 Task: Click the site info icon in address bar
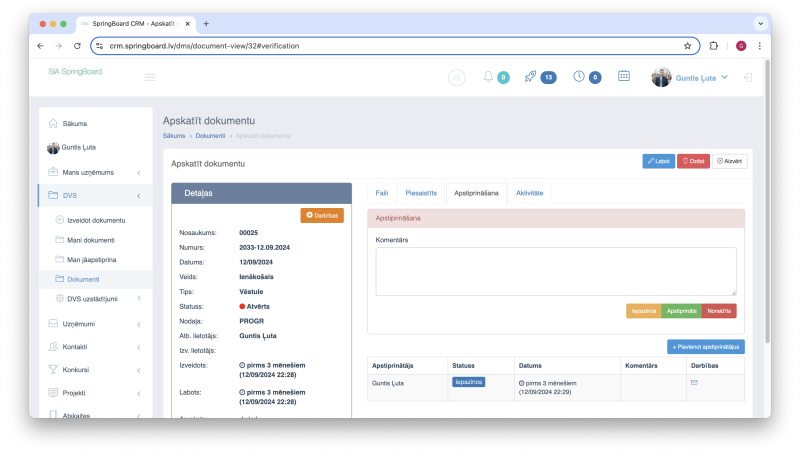99,46
